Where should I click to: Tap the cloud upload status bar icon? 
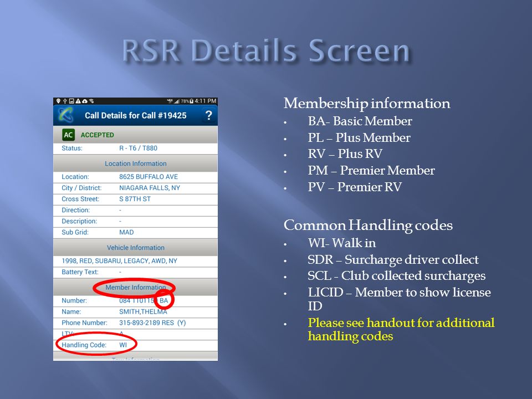(x=85, y=101)
